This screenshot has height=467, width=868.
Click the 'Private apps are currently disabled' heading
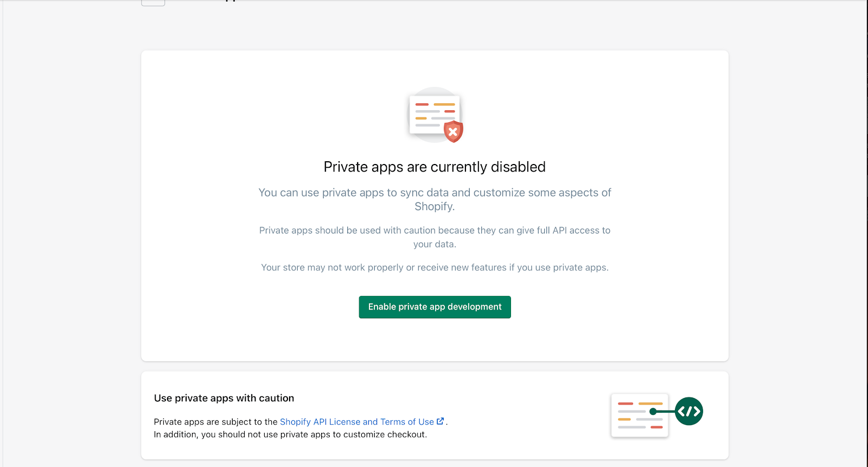pos(435,167)
